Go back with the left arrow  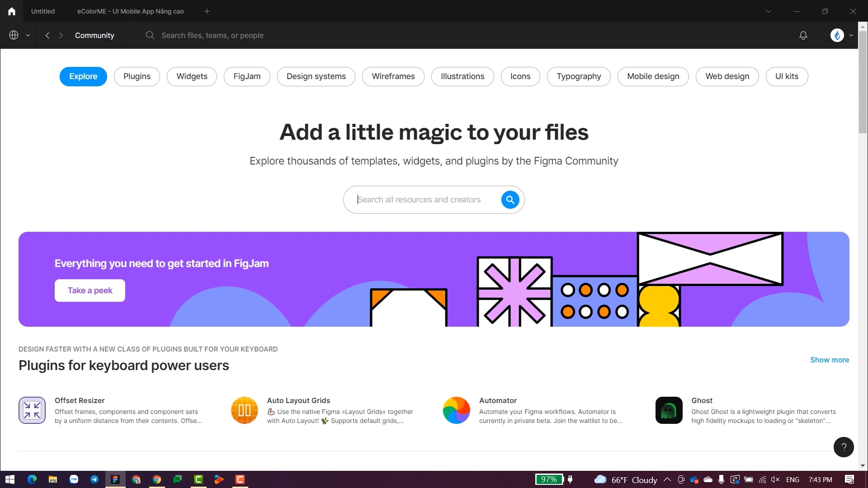point(47,35)
